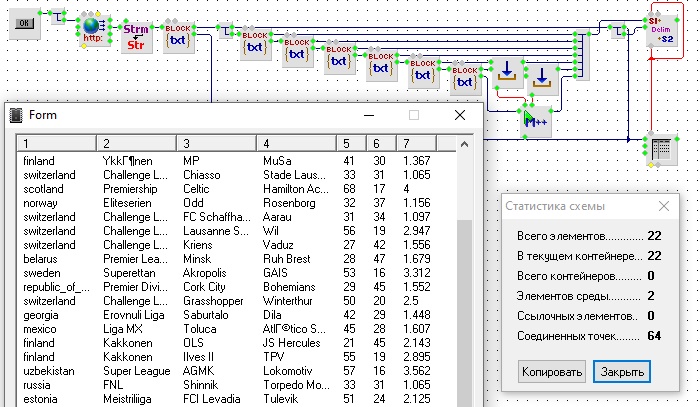Click the Закрыть button
700x407 pixels.
622,372
